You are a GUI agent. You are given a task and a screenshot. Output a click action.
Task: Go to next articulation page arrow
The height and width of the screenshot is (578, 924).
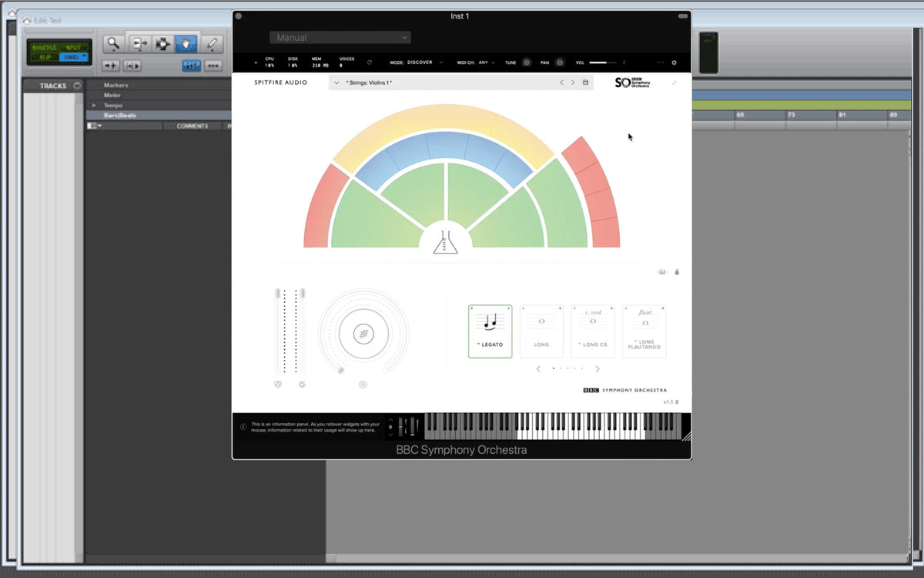pos(598,369)
